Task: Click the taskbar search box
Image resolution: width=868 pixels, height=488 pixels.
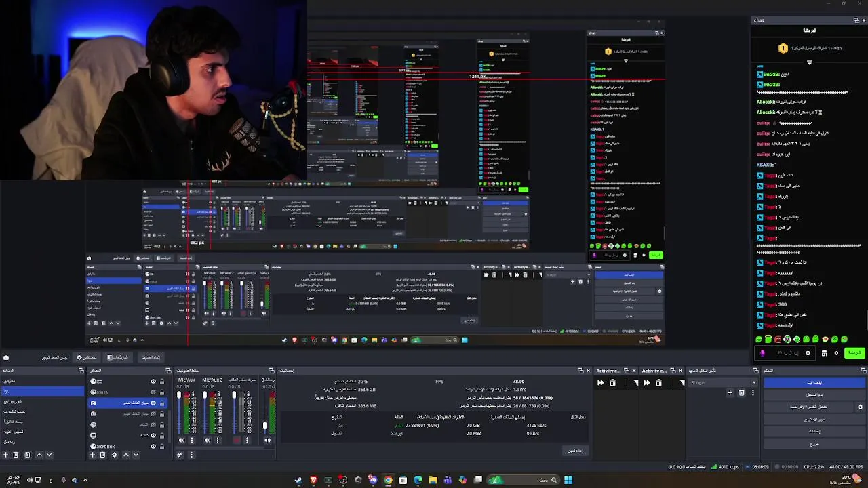Action: (x=523, y=480)
